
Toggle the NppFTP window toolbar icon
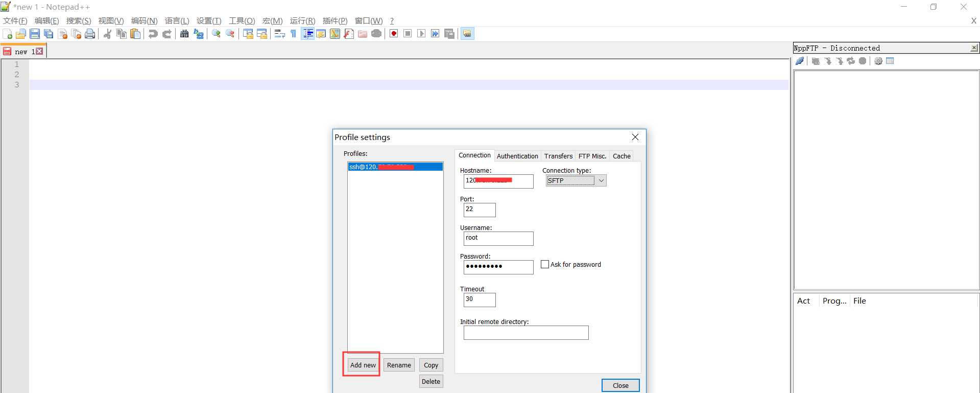pyautogui.click(x=467, y=34)
